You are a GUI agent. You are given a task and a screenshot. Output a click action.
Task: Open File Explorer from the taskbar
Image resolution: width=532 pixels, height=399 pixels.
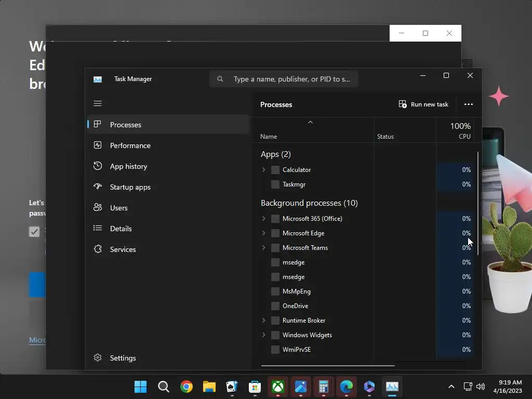pos(209,387)
